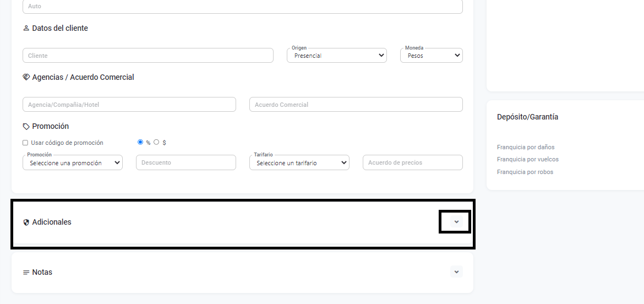Click the Acuerdo Comercial input field

pyautogui.click(x=356, y=105)
